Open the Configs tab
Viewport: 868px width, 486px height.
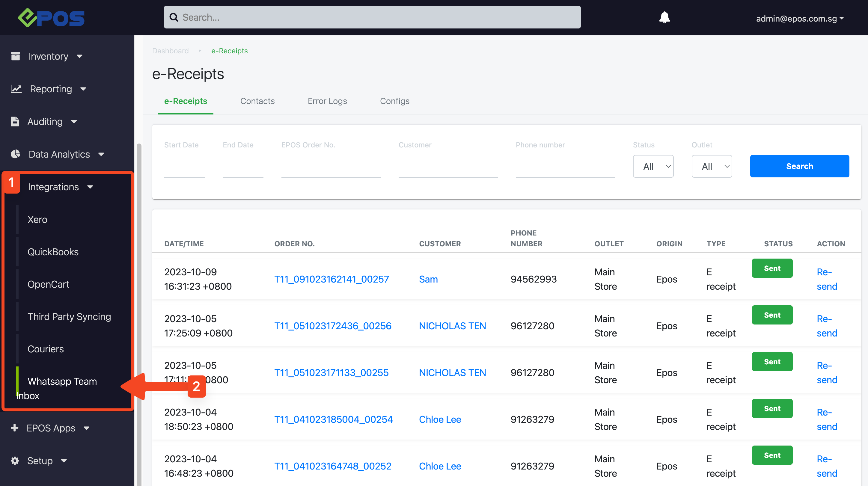[x=394, y=101]
